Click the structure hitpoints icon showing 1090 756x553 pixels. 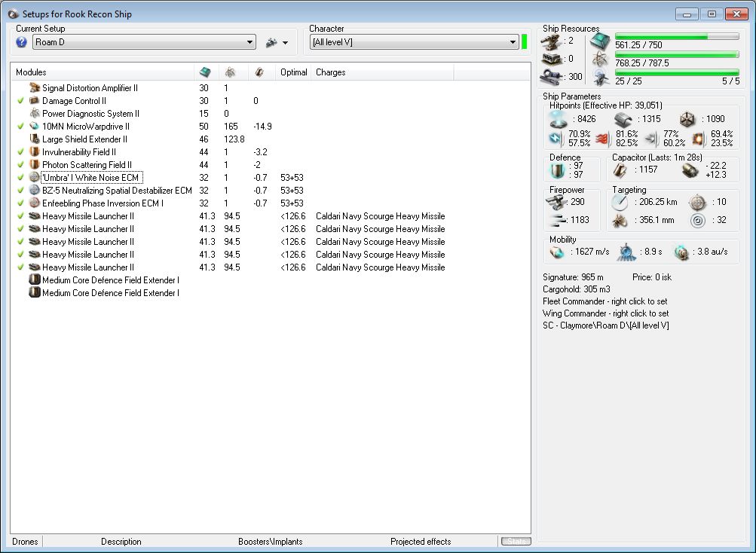tap(687, 119)
